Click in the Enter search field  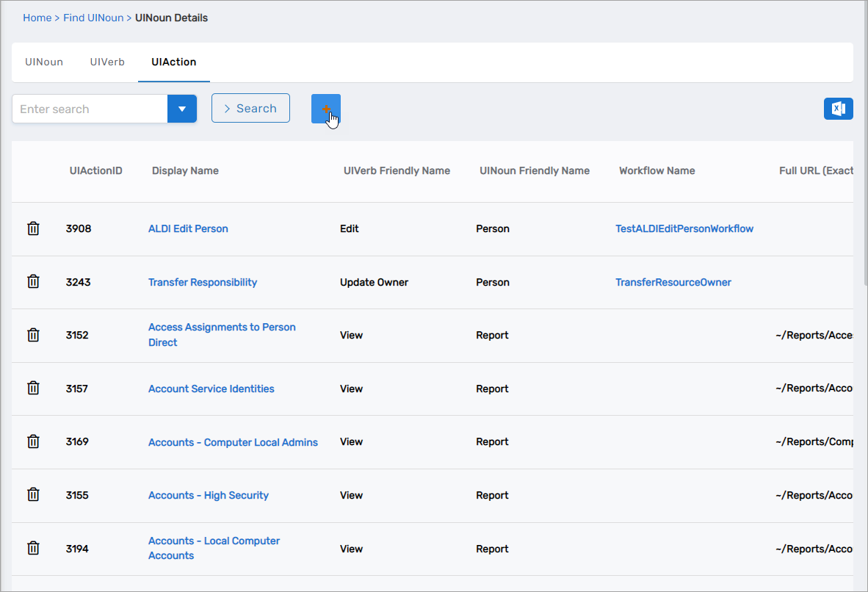click(90, 109)
